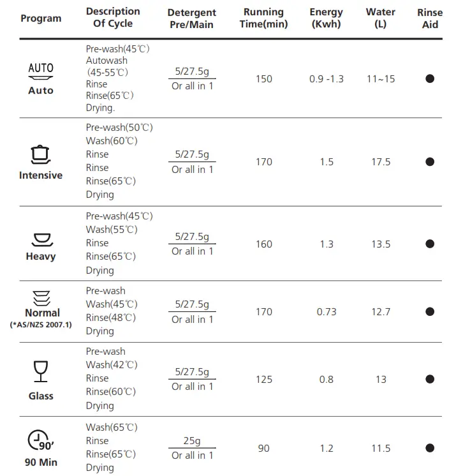Click the Rinse Aid dot for 90 Min

pos(430,449)
